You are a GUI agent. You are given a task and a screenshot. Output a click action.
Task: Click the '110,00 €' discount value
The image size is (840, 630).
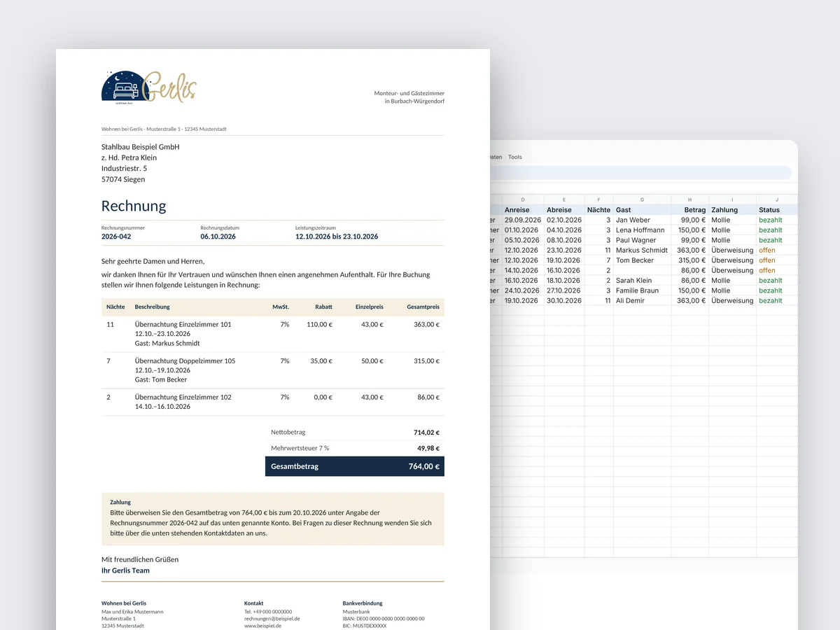tap(320, 324)
